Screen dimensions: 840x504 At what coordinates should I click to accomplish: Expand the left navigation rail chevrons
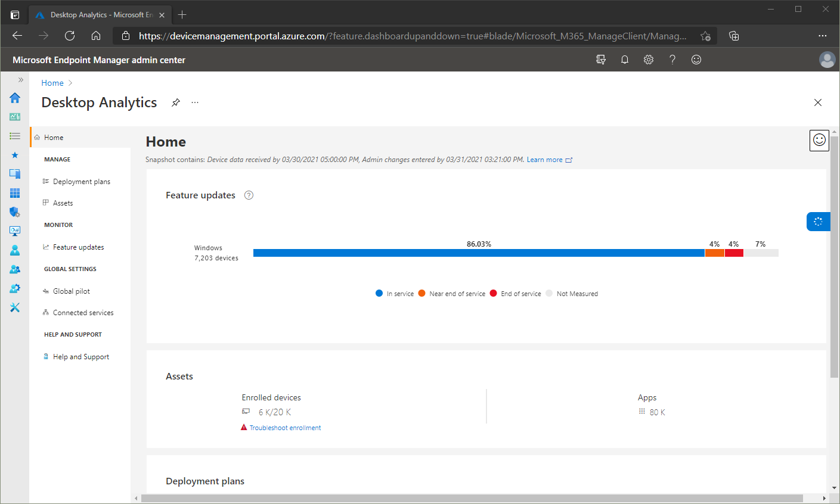(x=20, y=80)
